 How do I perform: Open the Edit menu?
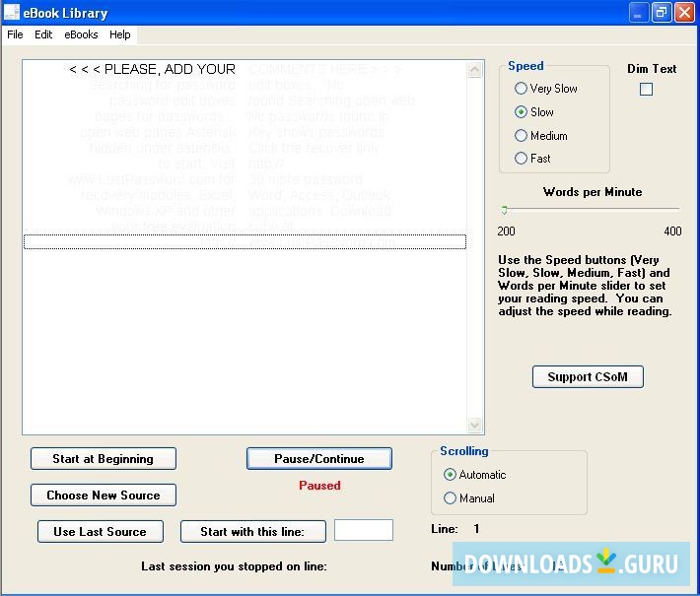click(x=43, y=34)
